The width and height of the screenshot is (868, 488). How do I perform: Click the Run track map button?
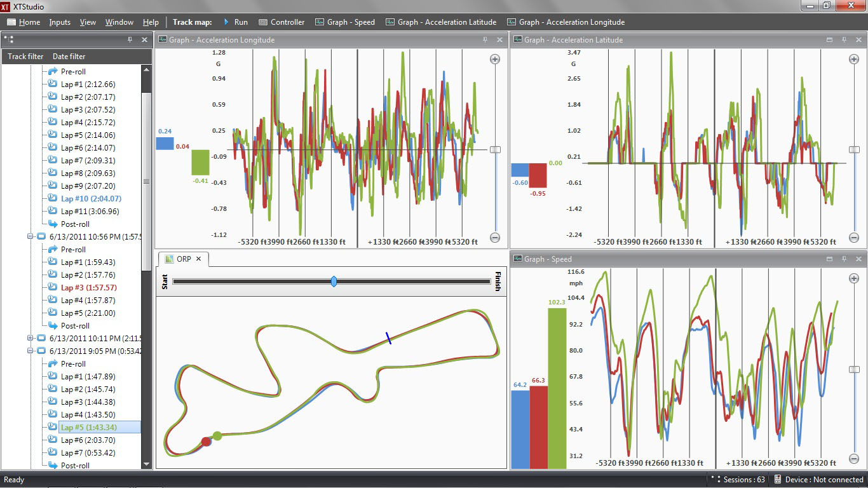[236, 22]
